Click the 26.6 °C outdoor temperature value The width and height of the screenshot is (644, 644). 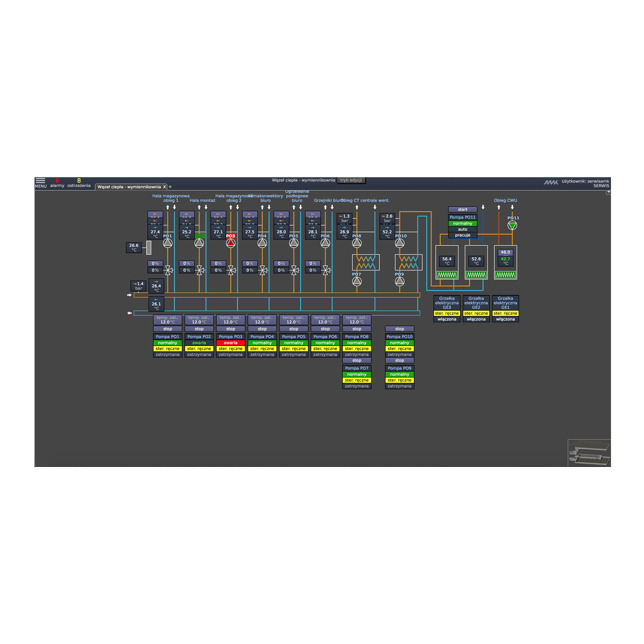[134, 248]
